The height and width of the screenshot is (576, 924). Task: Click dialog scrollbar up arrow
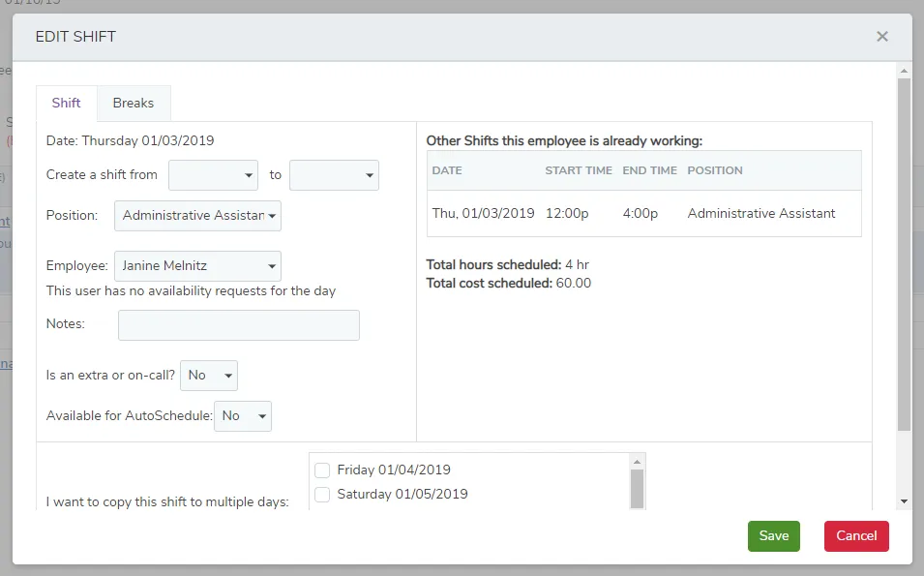[904, 71]
